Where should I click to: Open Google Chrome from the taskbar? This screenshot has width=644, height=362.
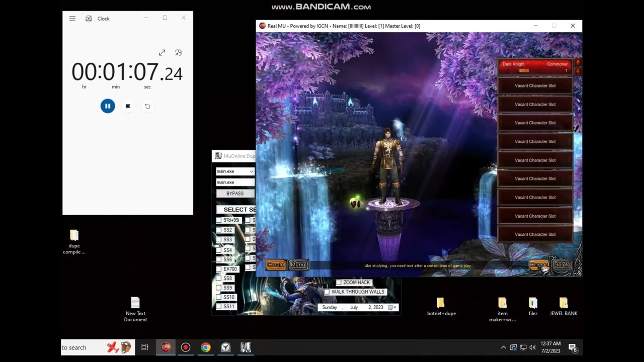point(205,347)
